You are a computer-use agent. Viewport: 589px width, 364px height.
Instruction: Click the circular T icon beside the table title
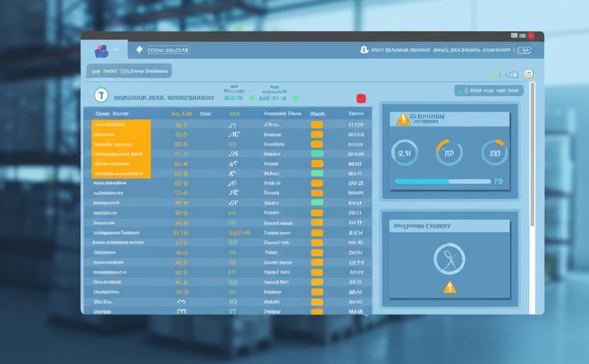point(101,95)
